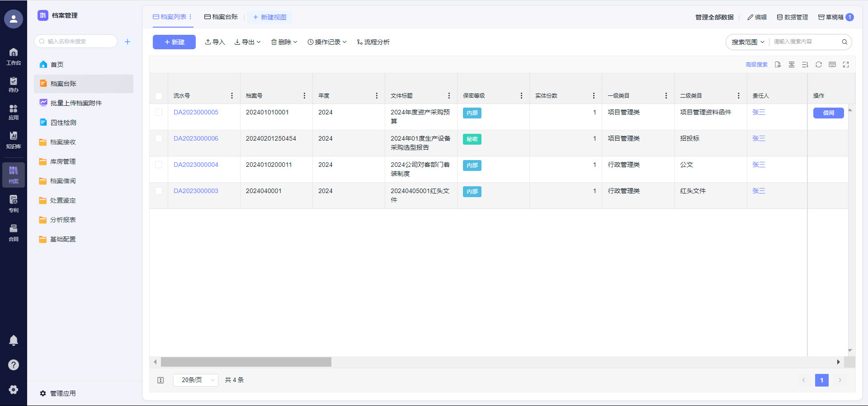Open the 搜索范围 dropdown

(x=748, y=42)
